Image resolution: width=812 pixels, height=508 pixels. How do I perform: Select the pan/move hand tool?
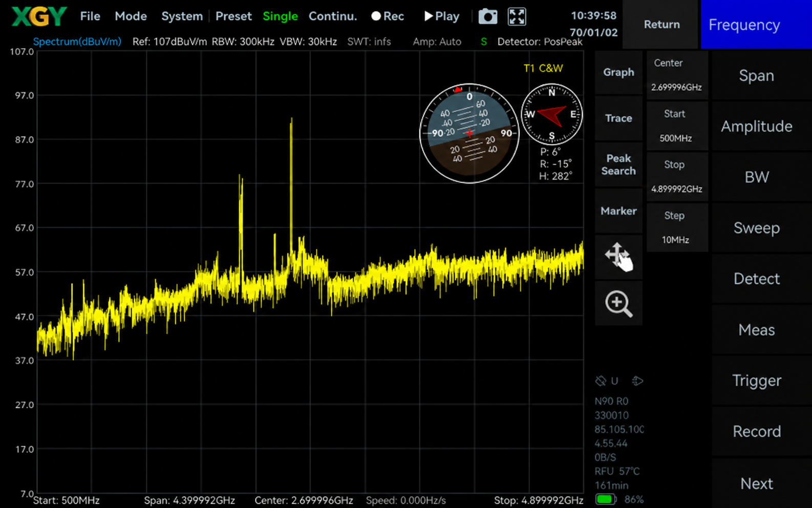[618, 257]
